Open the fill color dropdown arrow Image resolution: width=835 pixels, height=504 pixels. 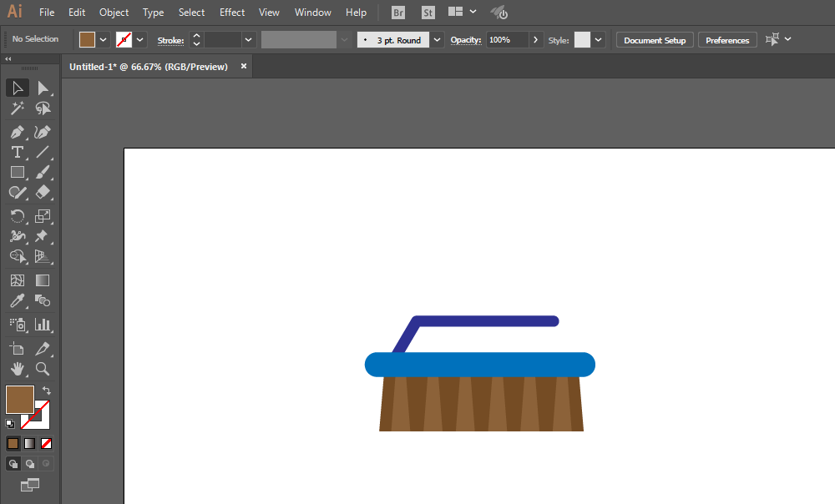point(104,40)
